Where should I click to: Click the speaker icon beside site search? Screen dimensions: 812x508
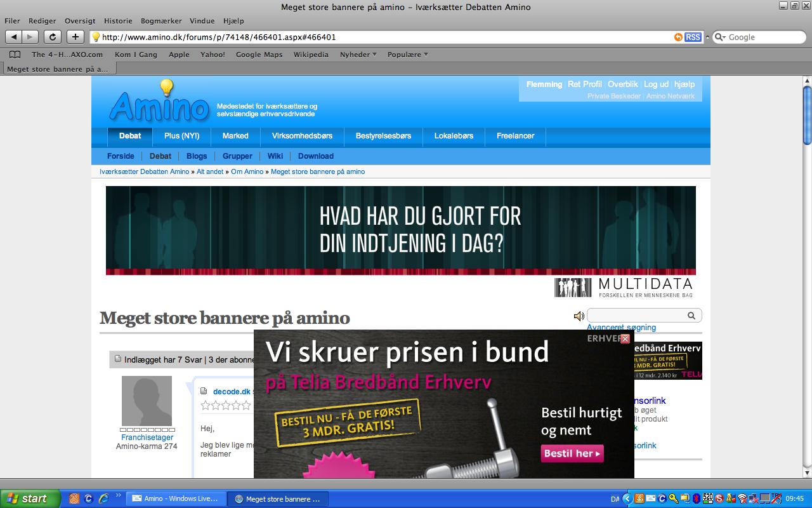pyautogui.click(x=579, y=316)
